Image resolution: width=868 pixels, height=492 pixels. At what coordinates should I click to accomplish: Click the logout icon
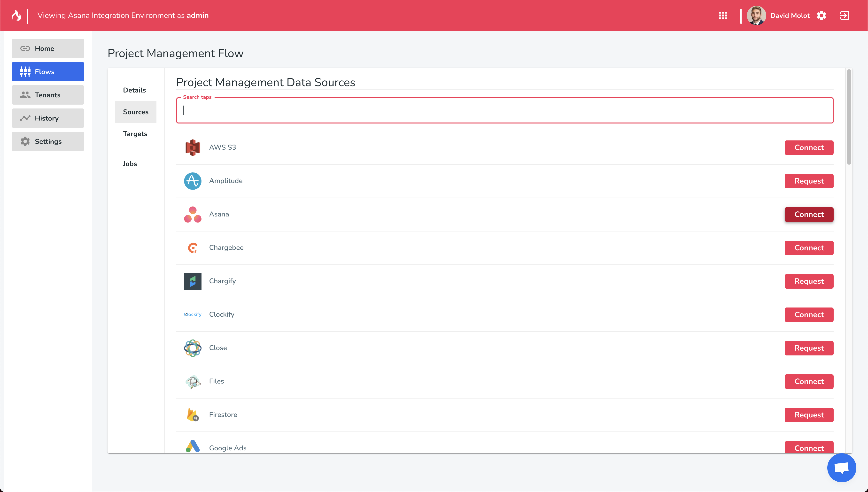844,15
